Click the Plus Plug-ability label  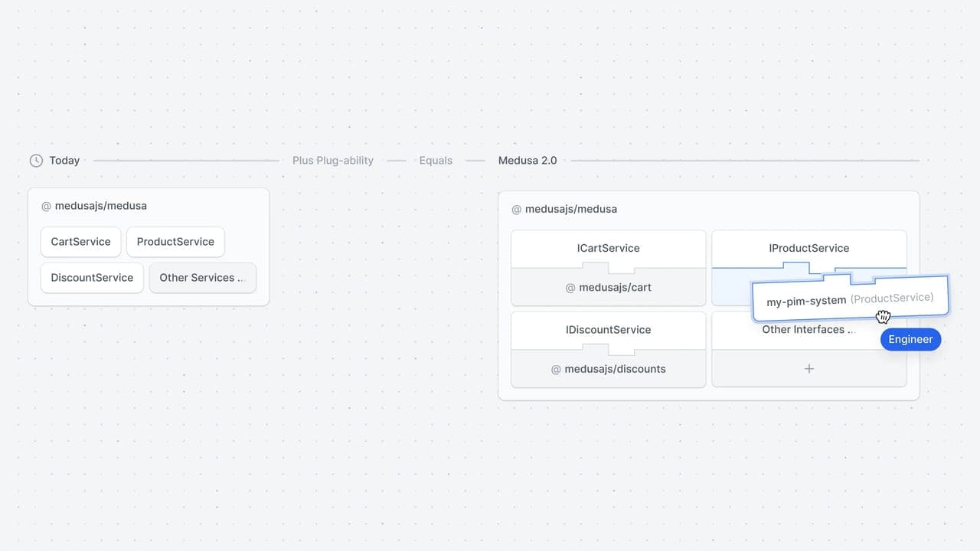pos(333,161)
